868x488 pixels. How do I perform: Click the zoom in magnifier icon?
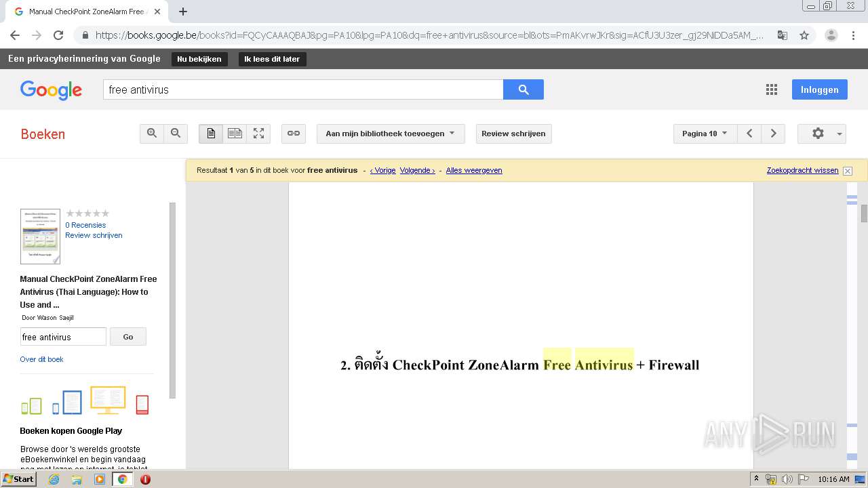(152, 134)
